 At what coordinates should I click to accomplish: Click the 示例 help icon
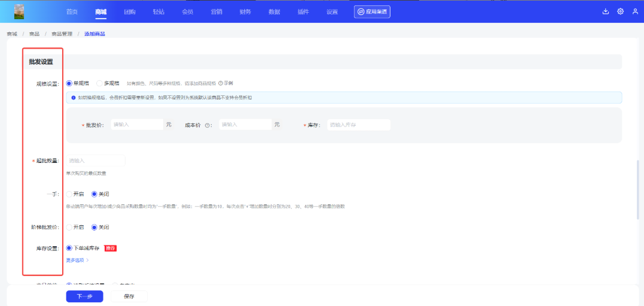point(221,83)
